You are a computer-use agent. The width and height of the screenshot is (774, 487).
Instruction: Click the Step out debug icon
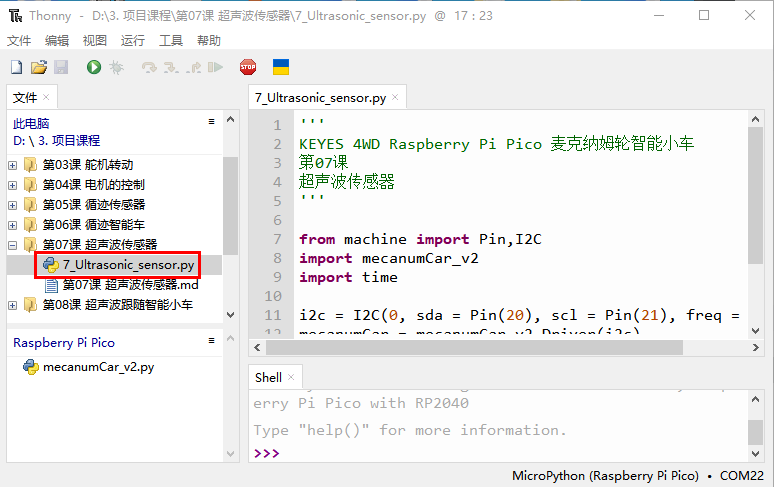click(x=194, y=67)
